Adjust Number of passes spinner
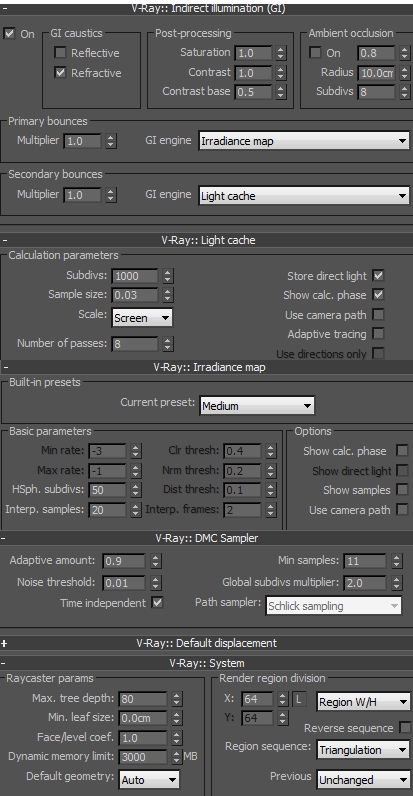The height and width of the screenshot is (796, 413). tap(167, 344)
